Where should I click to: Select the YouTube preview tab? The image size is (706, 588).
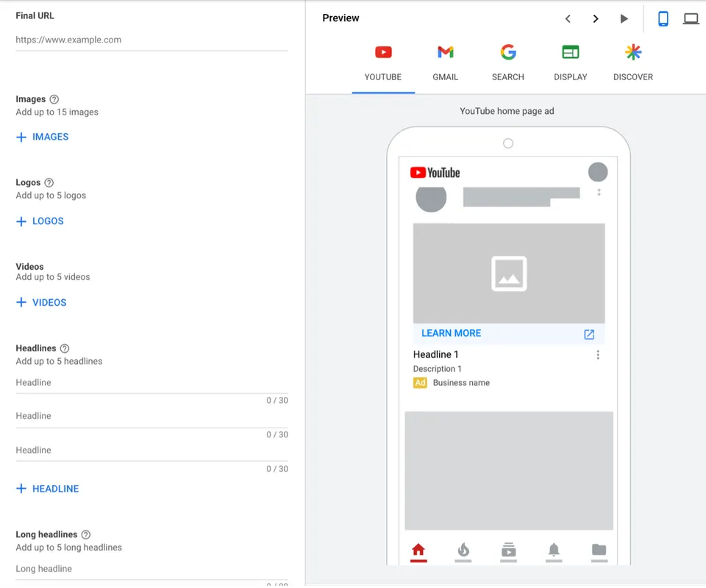point(383,63)
